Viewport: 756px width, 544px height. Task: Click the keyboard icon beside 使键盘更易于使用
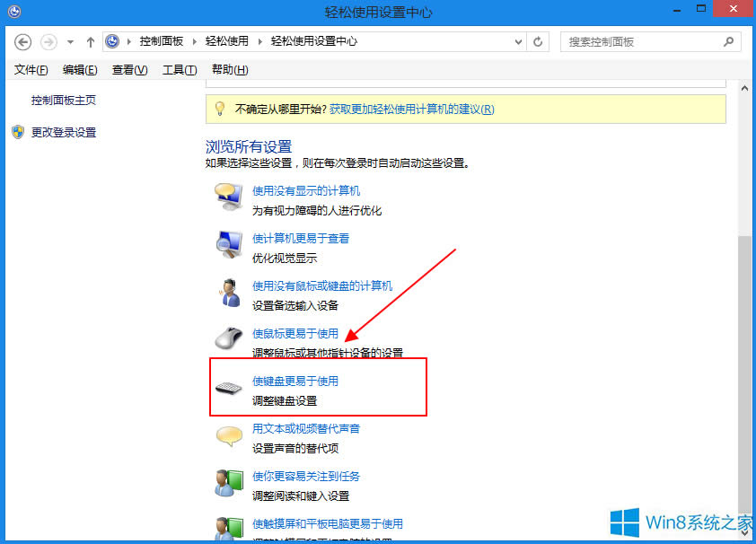coord(228,388)
